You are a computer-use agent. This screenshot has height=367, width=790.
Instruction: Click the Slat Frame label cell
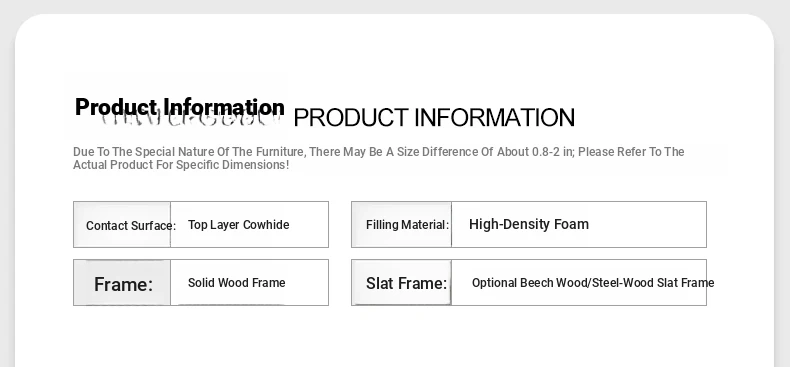(x=402, y=283)
